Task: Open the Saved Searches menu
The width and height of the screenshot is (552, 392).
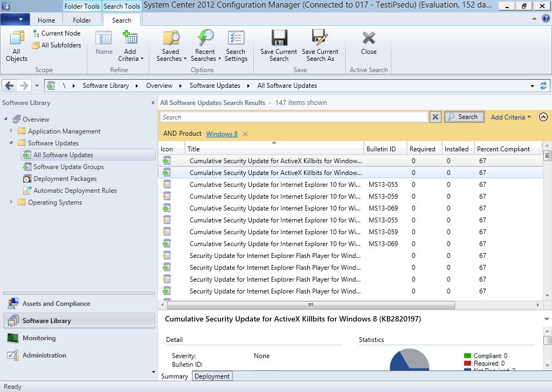Action: click(x=171, y=46)
